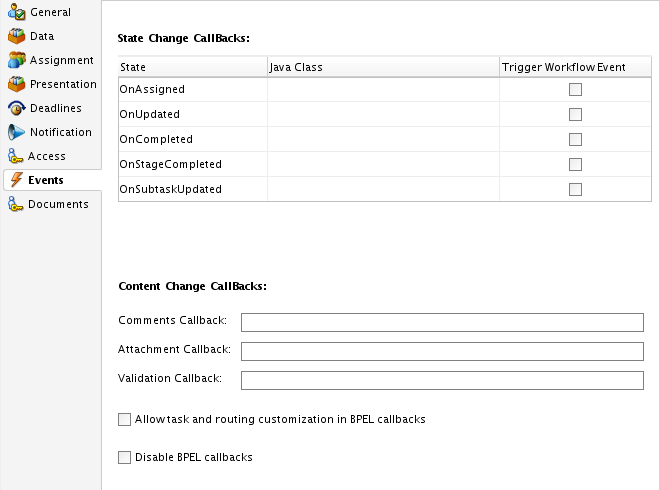Enable Trigger Workflow Event for OnAssigned
Viewport: 659px width, 490px height.
point(575,89)
